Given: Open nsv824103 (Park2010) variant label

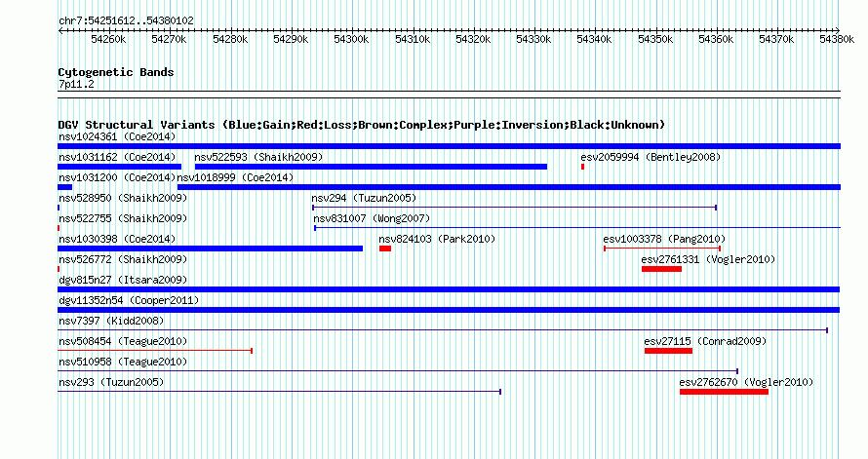Looking at the screenshot, I should (437, 239).
